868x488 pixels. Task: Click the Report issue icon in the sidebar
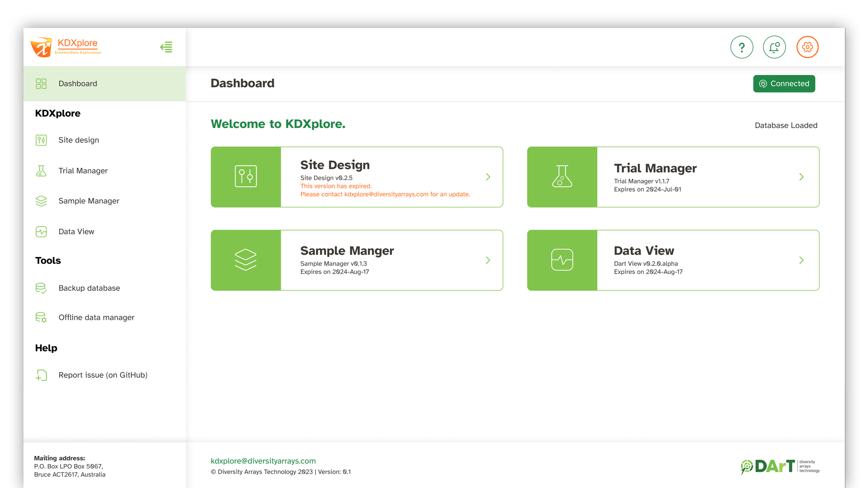point(41,375)
